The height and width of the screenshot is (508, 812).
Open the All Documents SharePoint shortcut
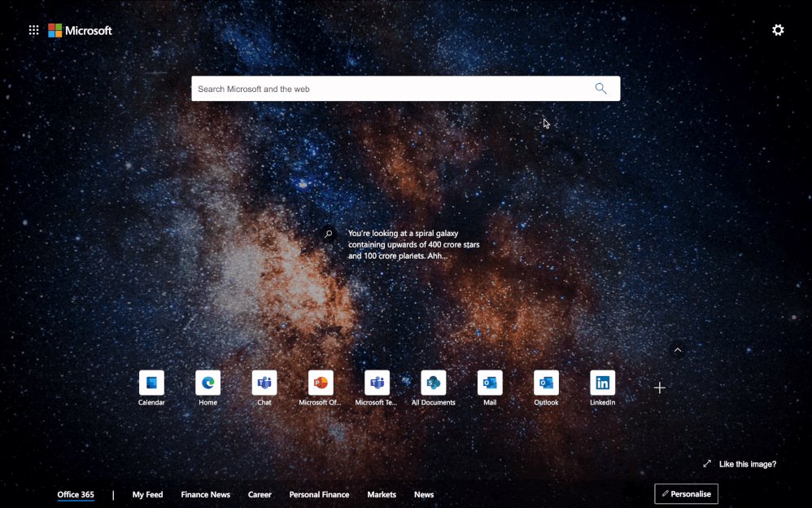tap(433, 383)
